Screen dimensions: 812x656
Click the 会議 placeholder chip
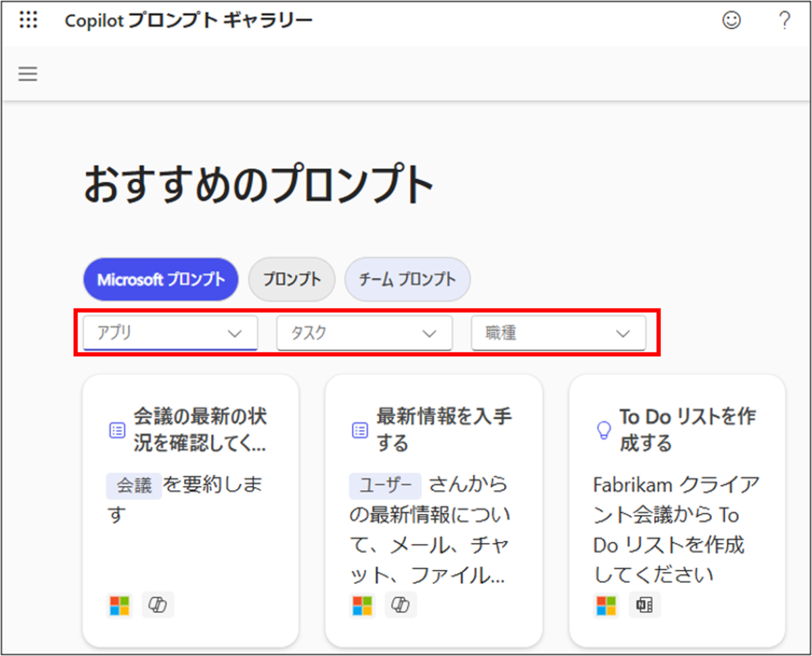[x=134, y=486]
